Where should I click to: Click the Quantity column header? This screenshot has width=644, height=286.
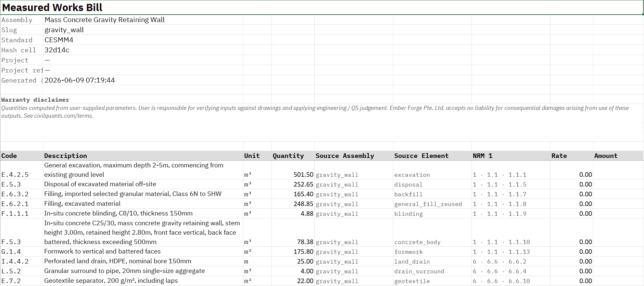pos(293,156)
